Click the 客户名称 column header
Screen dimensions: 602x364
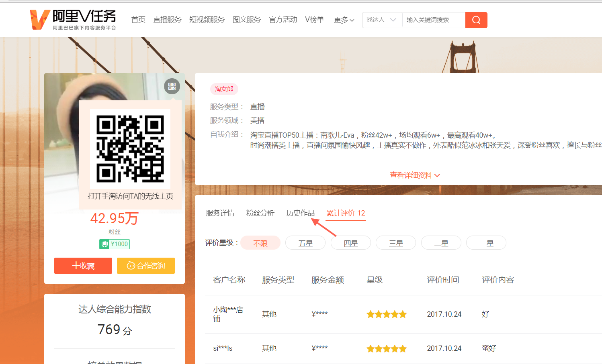coord(229,280)
